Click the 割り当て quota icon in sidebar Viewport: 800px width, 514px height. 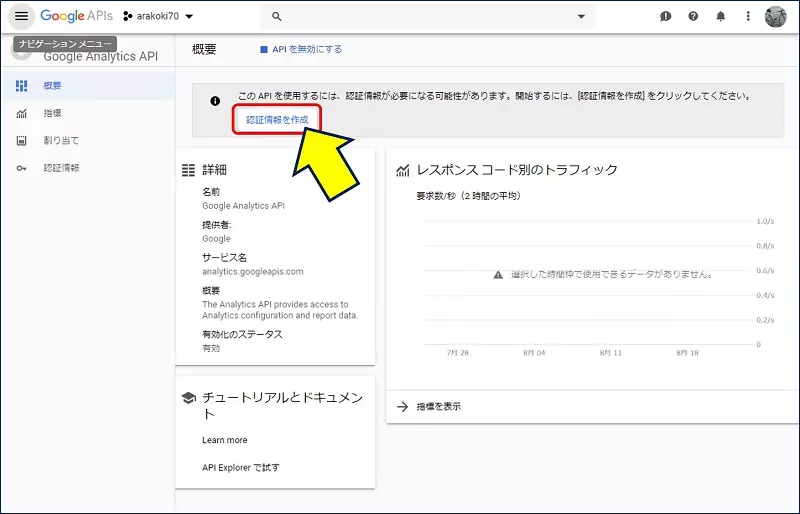(21, 140)
